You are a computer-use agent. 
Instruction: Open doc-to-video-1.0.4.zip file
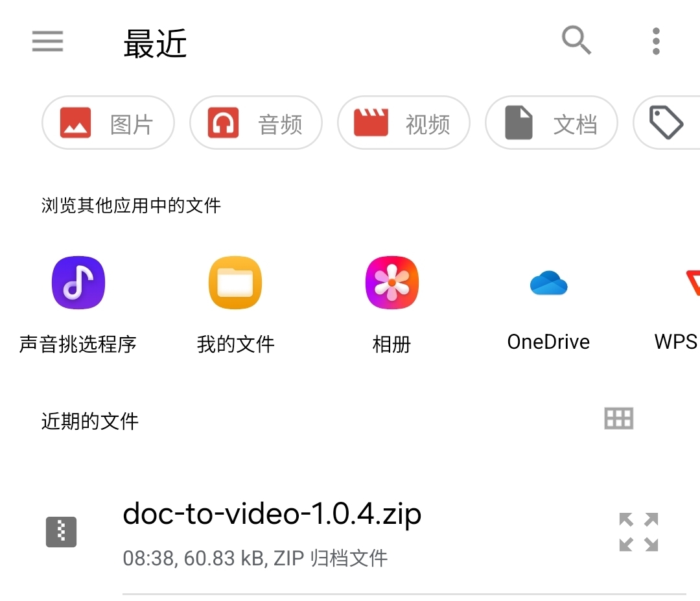coord(350,532)
